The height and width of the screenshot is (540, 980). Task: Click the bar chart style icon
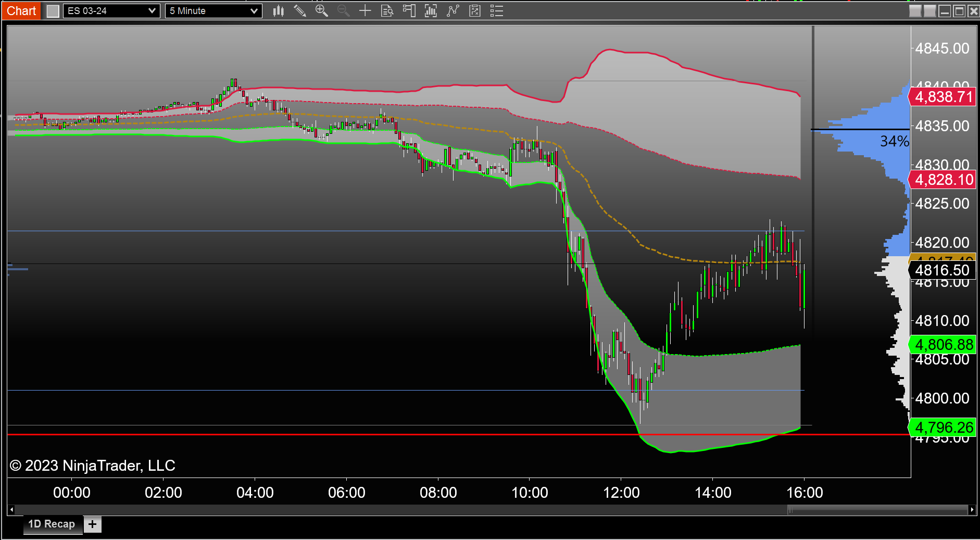click(x=279, y=11)
